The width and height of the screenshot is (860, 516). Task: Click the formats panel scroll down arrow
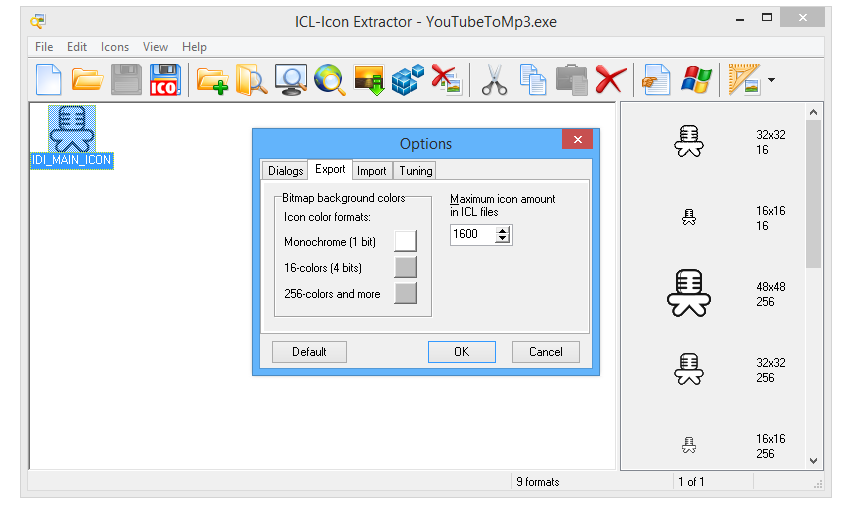point(813,461)
